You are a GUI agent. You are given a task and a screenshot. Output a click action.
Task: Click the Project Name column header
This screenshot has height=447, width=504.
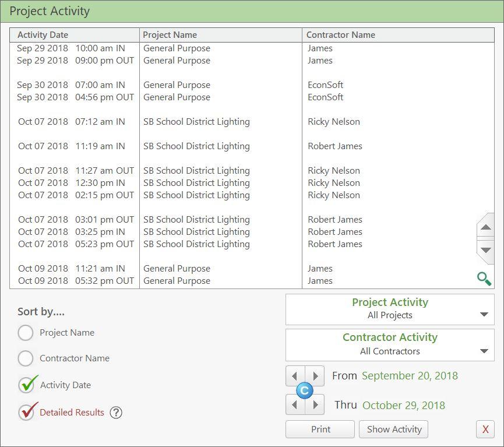220,35
